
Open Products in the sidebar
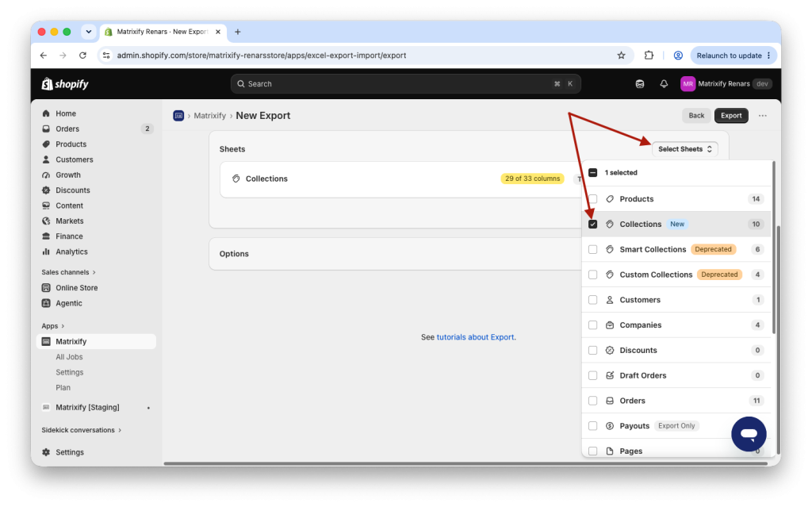tap(71, 144)
